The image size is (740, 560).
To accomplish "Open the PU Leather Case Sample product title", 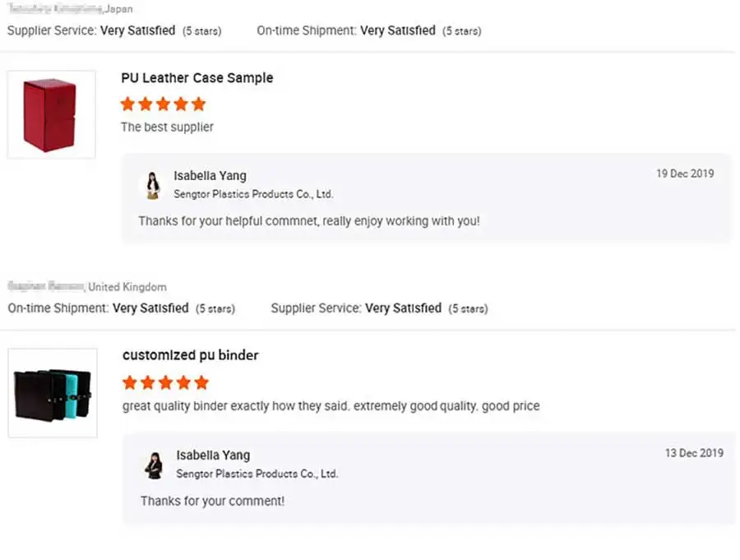I will (197, 78).
